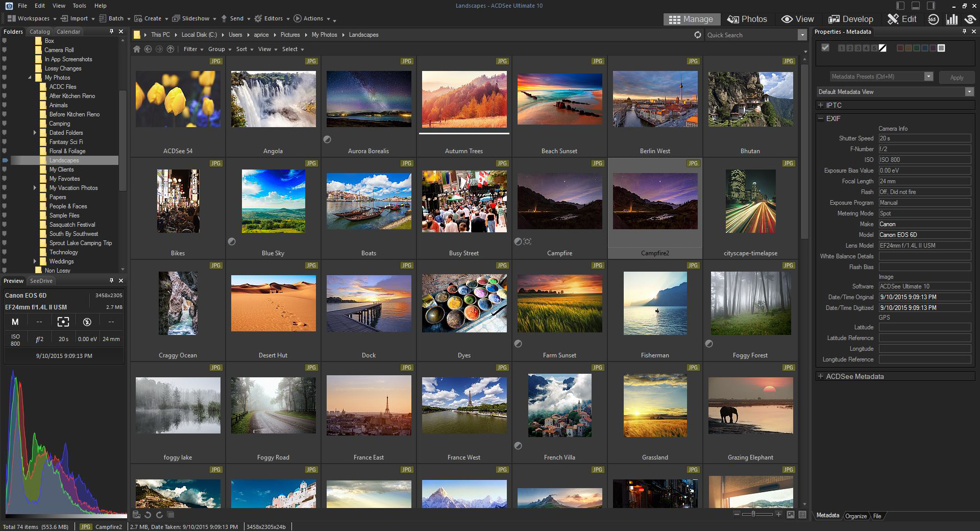
Task: Refresh the file list icon
Action: [698, 35]
